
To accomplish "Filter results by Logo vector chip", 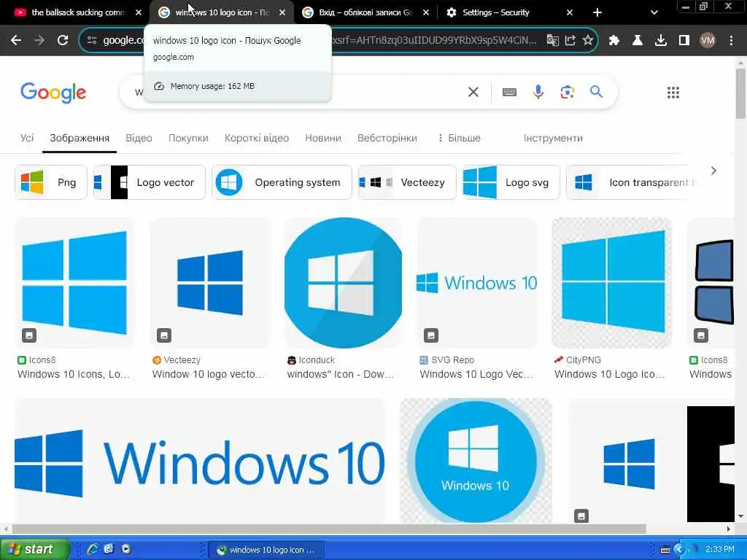I will (150, 182).
